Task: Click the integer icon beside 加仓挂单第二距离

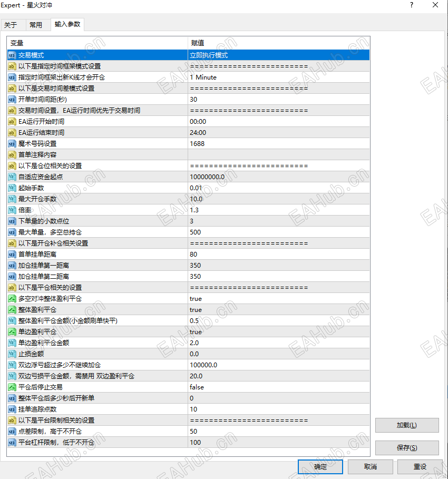Action: point(12,277)
